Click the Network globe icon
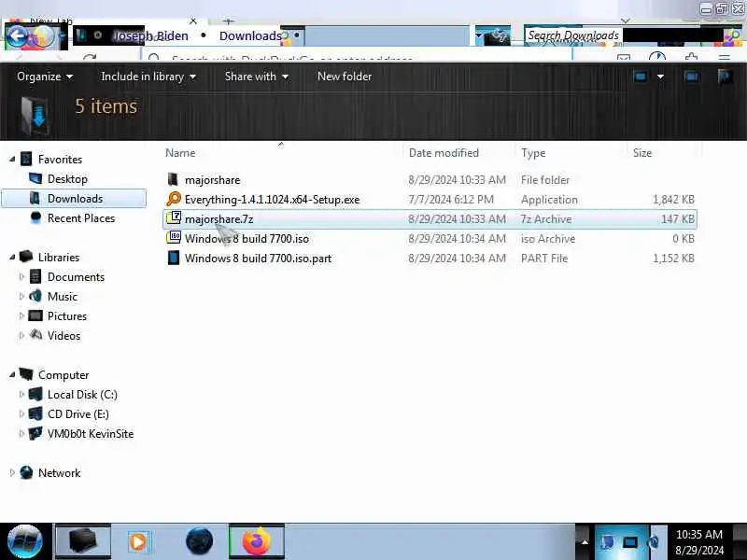 [x=26, y=472]
